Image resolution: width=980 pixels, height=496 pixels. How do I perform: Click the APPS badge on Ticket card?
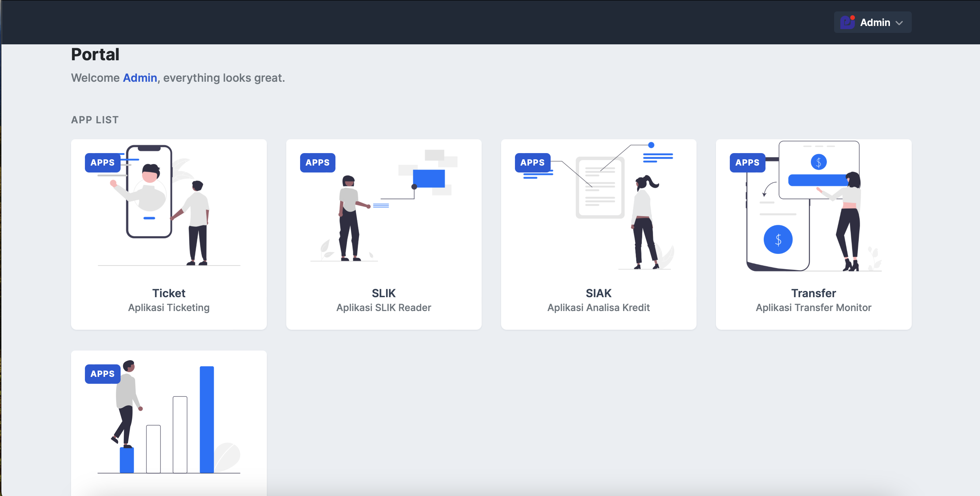click(102, 162)
